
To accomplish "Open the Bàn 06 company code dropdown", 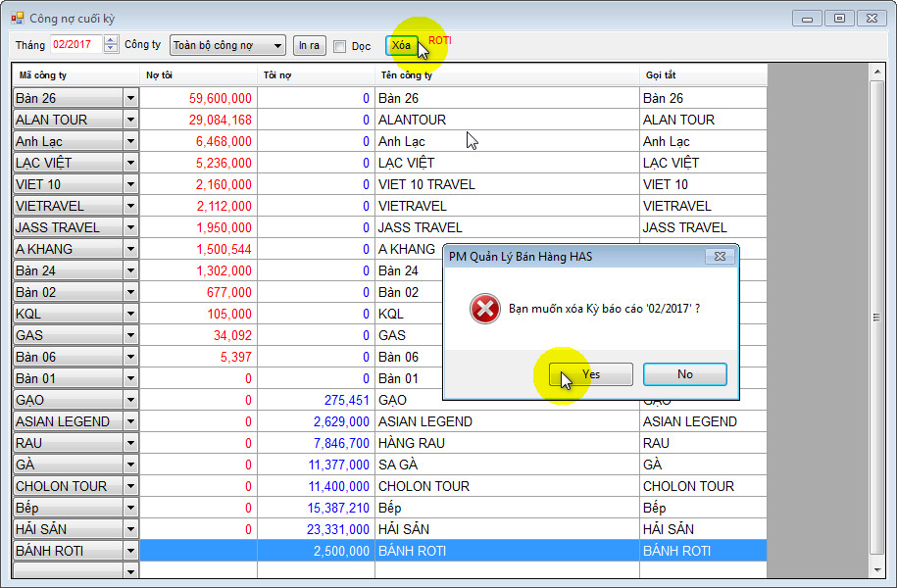I will tap(130, 357).
